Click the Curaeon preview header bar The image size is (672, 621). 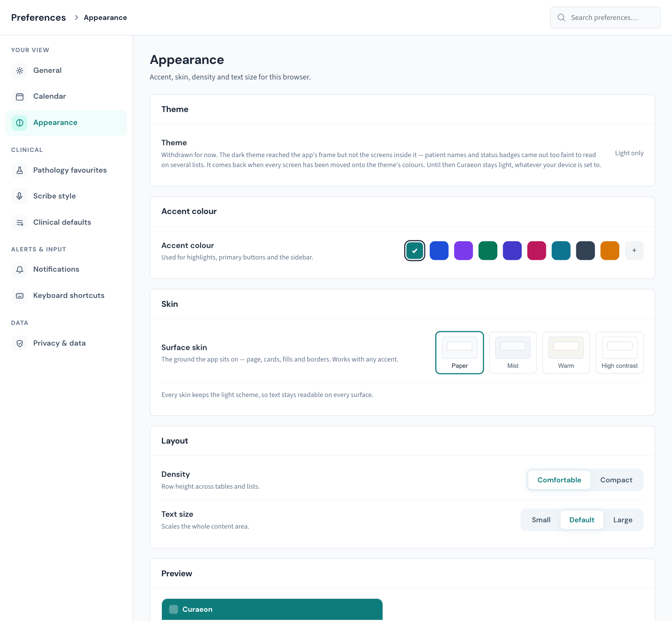click(x=272, y=609)
